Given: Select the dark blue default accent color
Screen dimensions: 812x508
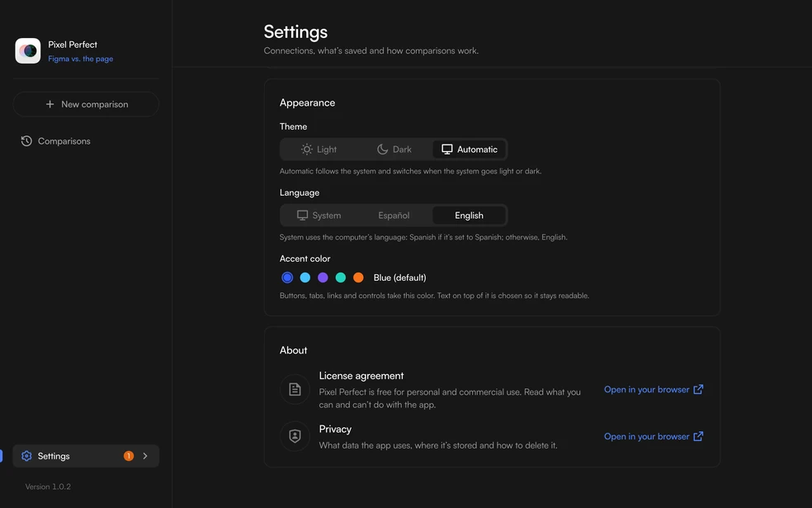Looking at the screenshot, I should tap(287, 278).
